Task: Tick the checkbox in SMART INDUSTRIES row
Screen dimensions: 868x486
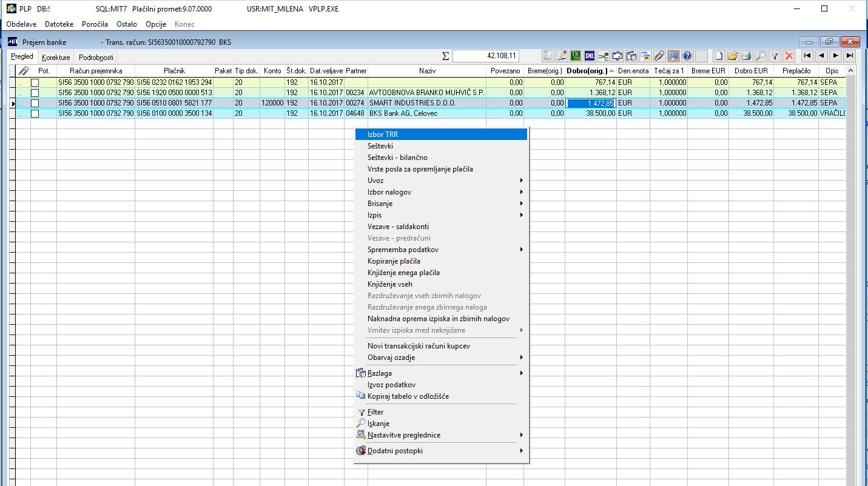Action: 35,103
